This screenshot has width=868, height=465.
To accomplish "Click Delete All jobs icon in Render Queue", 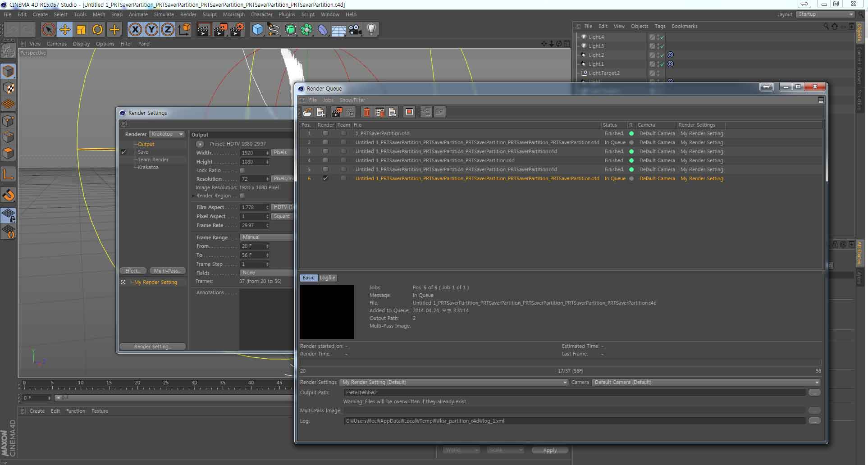I will coord(379,112).
